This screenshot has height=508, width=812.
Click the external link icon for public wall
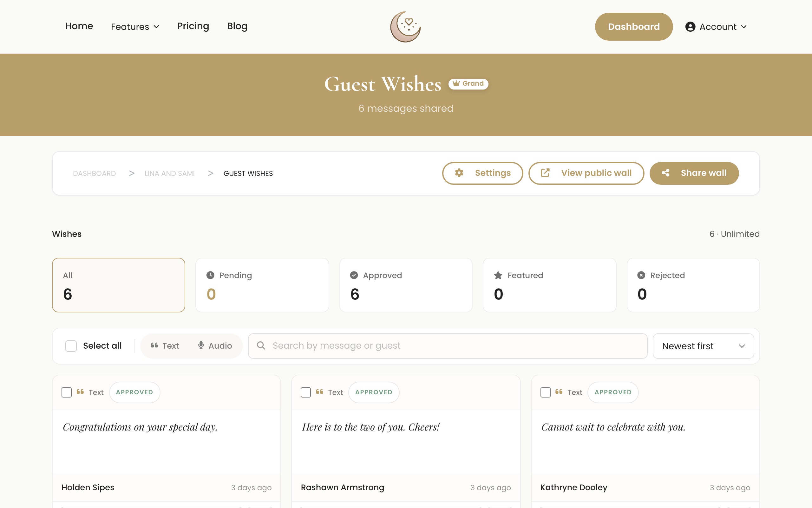coord(545,173)
